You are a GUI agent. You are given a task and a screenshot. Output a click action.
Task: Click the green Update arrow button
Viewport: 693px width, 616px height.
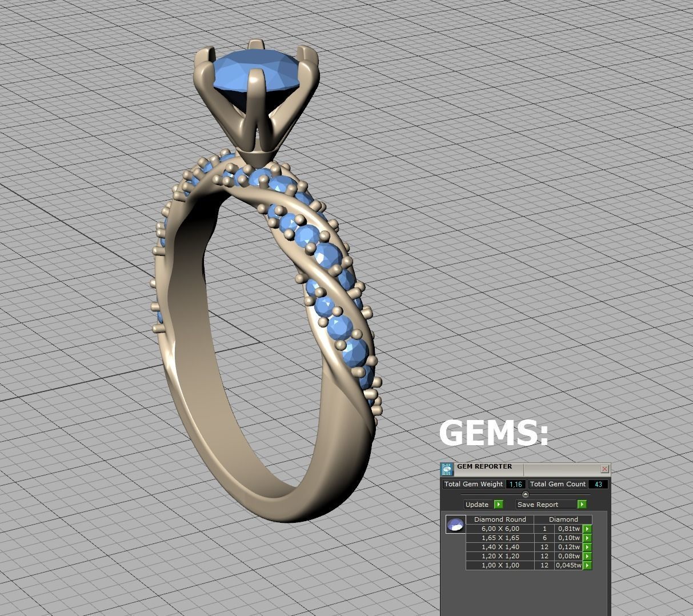[499, 505]
